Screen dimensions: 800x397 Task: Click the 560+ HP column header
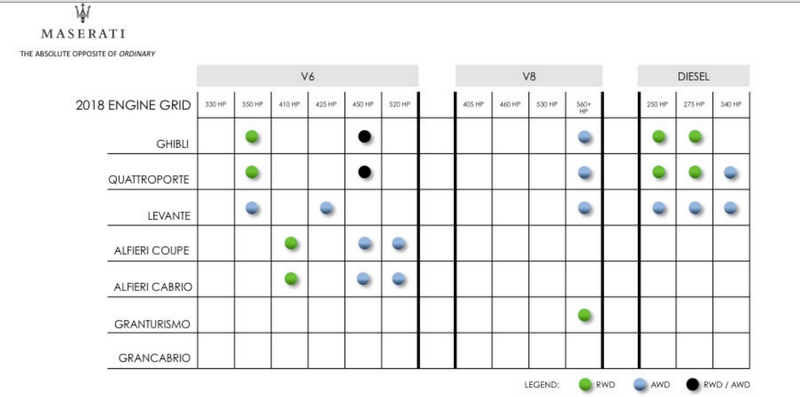584,107
